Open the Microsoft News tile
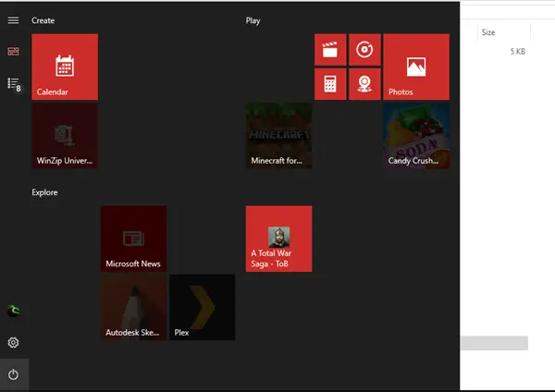Screen dimensions: 555x392 (x=133, y=239)
